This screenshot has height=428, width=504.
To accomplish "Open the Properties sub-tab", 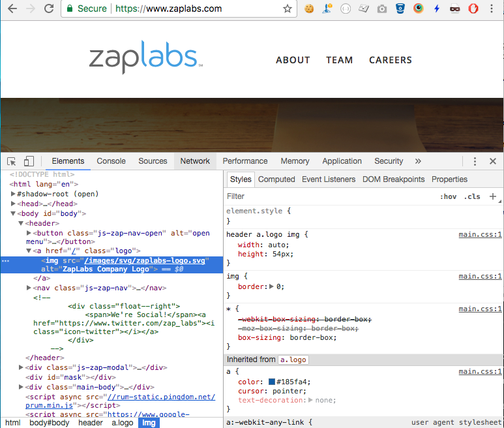I will click(449, 179).
